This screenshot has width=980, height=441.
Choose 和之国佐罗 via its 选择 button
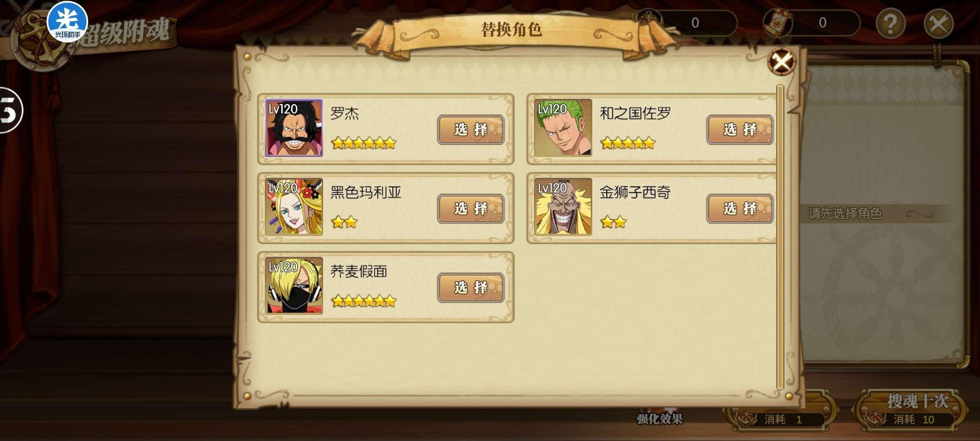(x=740, y=130)
